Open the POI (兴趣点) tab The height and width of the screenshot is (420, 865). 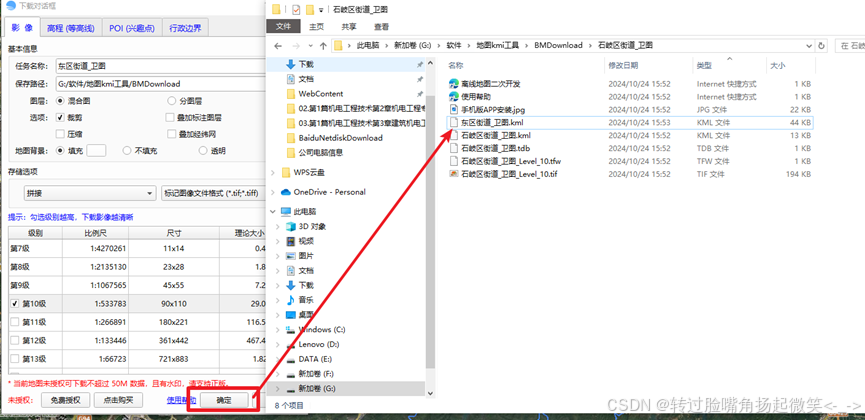tap(131, 28)
